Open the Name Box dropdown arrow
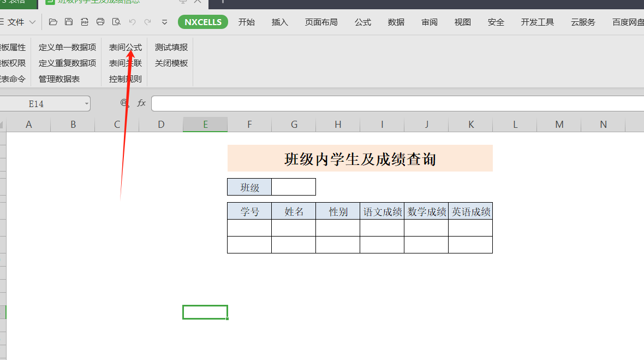Viewport: 644px width, 360px height. click(86, 104)
